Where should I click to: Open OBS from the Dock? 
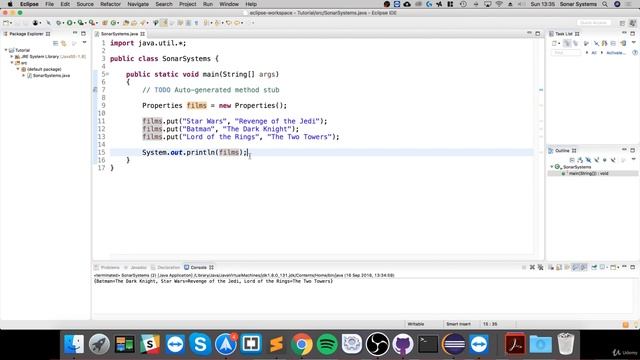pyautogui.click(x=378, y=344)
